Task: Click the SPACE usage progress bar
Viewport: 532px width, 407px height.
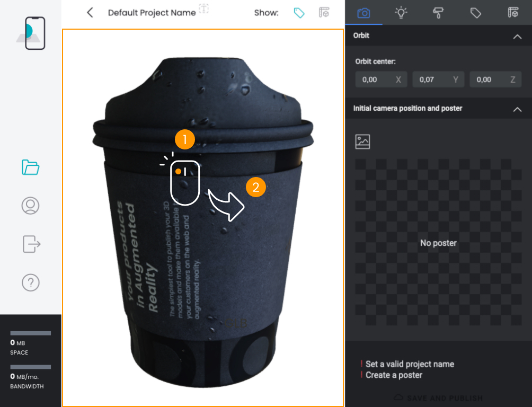Action: (x=30, y=333)
